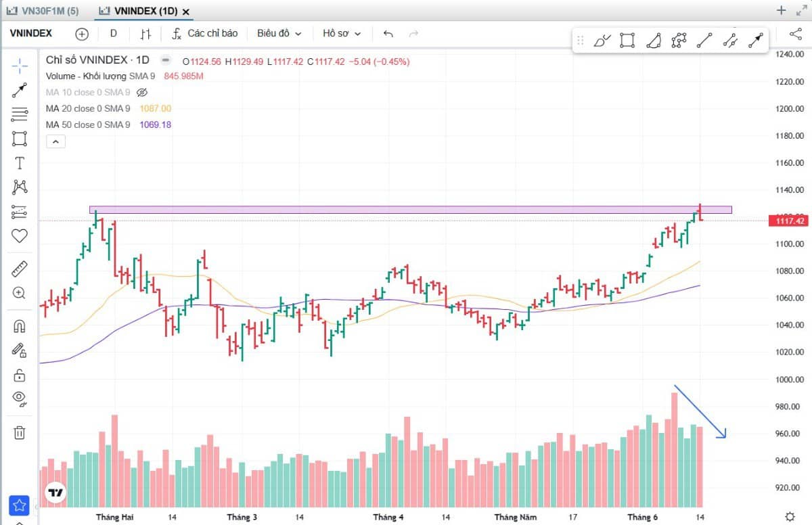The image size is (812, 525).
Task: Toggle the magnet snap mode
Action: point(20,326)
